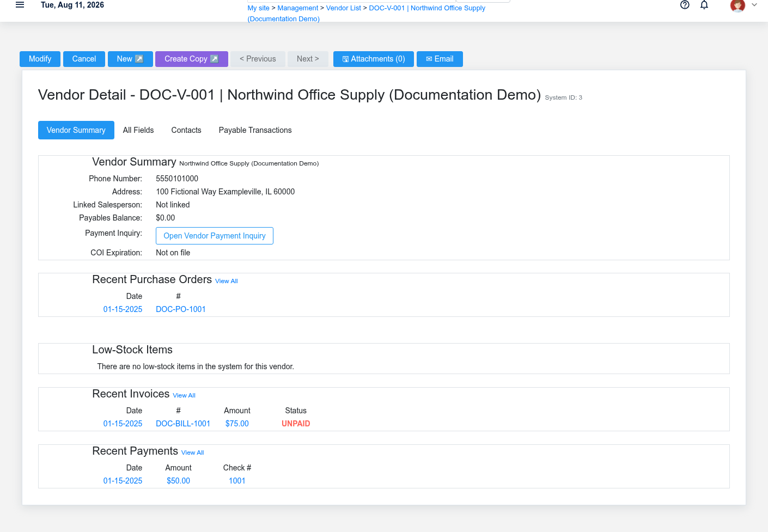
Task: Navigate to Vendor List breadcrumb
Action: point(344,8)
